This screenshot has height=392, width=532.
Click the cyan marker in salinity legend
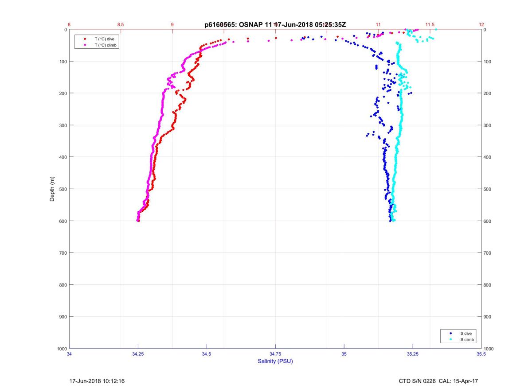451,339
